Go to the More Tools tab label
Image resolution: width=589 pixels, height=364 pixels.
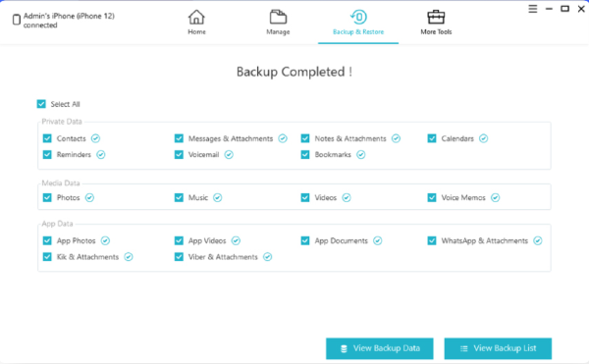point(436,32)
